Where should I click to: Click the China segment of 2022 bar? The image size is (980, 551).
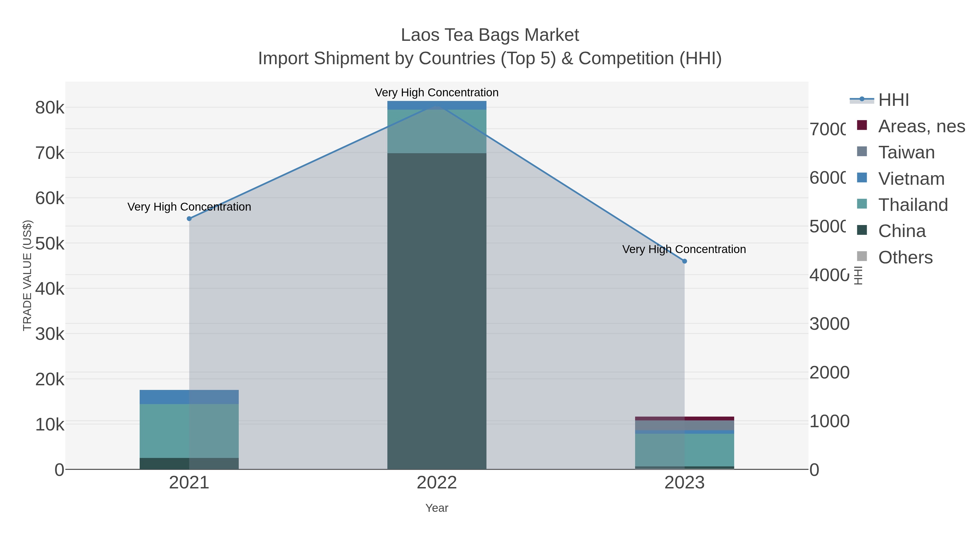437,311
